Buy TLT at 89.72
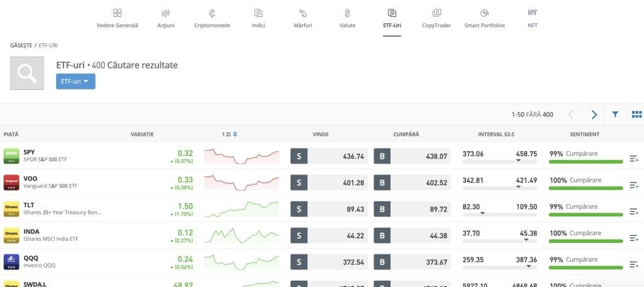Image resolution: width=644 pixels, height=287 pixels. coord(412,209)
